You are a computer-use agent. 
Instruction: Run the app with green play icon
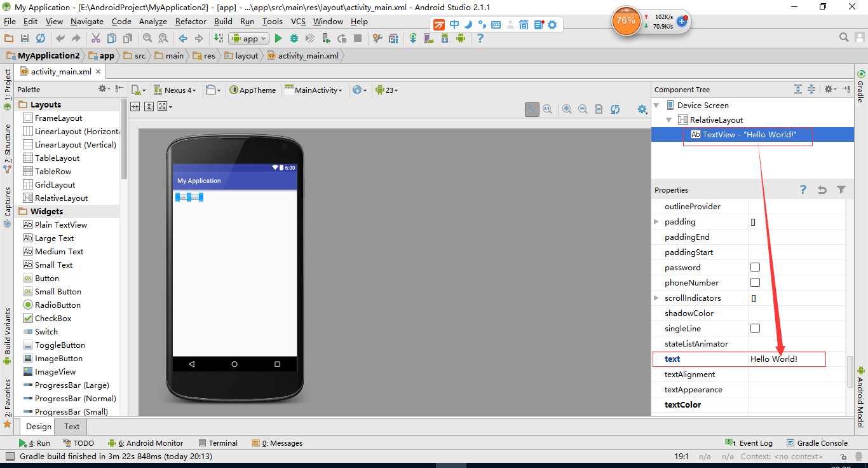click(278, 38)
